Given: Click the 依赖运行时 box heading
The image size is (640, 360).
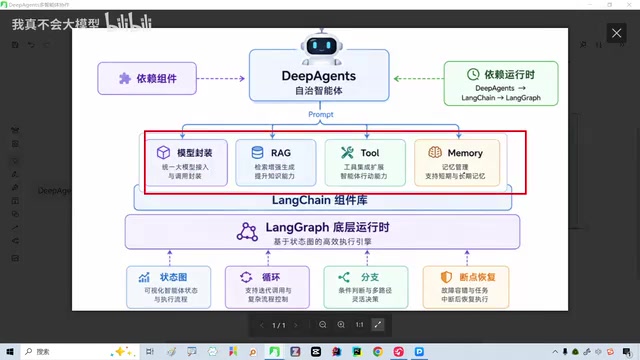Looking at the screenshot, I should (509, 75).
